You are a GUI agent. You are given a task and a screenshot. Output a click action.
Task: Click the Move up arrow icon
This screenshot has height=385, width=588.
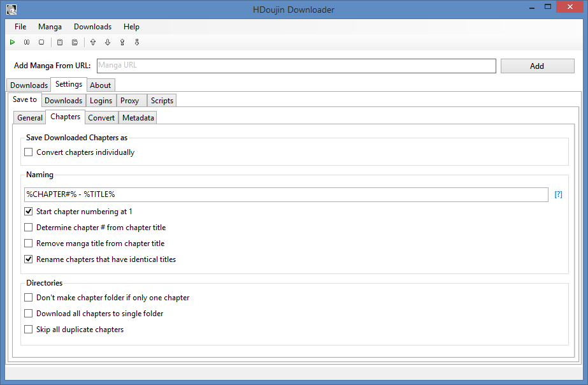[93, 42]
